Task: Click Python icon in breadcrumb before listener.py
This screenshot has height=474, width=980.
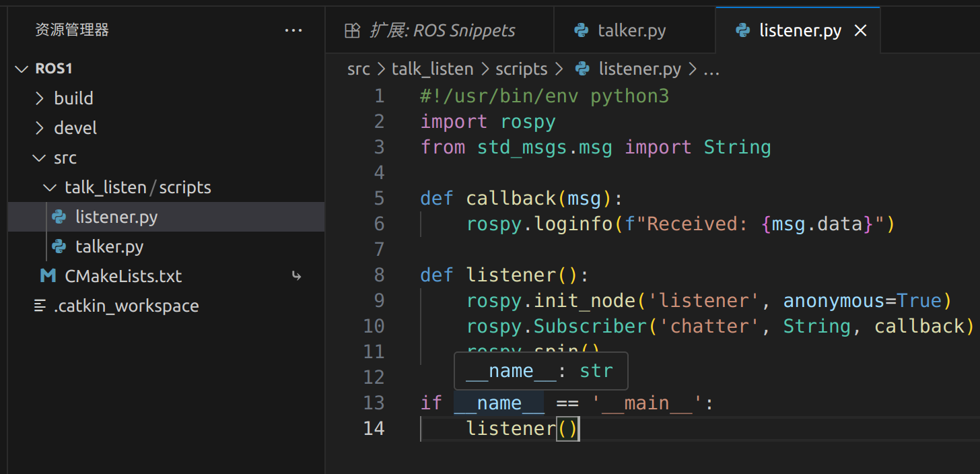Action: pyautogui.click(x=583, y=69)
